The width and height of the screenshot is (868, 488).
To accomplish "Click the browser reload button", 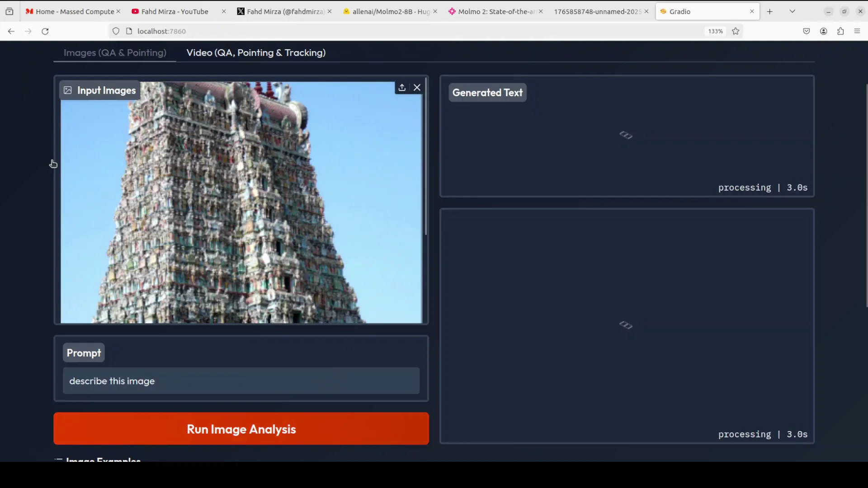I will (x=45, y=31).
